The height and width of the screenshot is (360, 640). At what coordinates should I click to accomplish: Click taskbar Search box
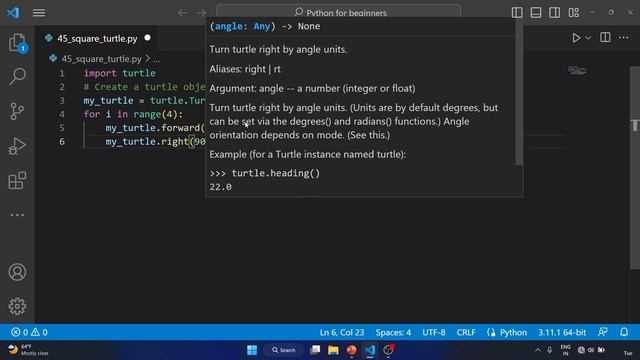pos(284,350)
